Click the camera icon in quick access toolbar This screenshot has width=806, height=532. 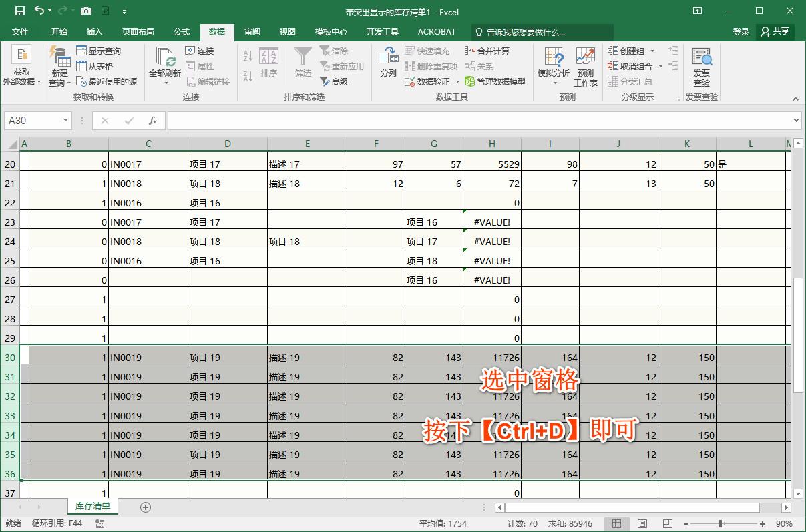86,11
